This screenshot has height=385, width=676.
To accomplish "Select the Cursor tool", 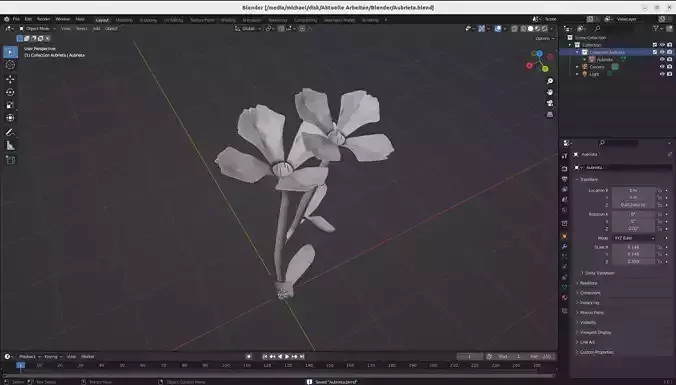I will (10, 65).
